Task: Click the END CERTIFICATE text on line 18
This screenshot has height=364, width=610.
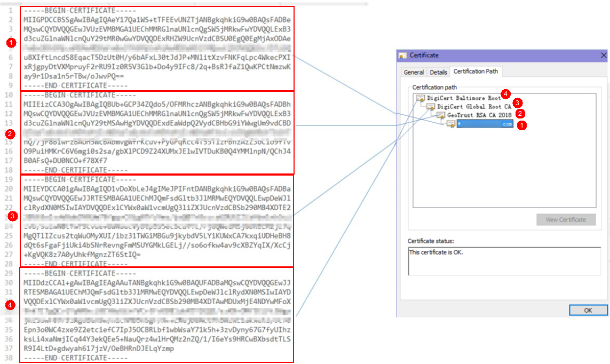Action: (75, 170)
